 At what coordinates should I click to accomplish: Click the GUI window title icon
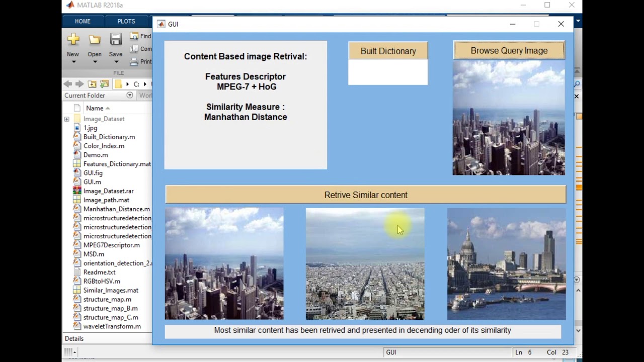point(161,24)
